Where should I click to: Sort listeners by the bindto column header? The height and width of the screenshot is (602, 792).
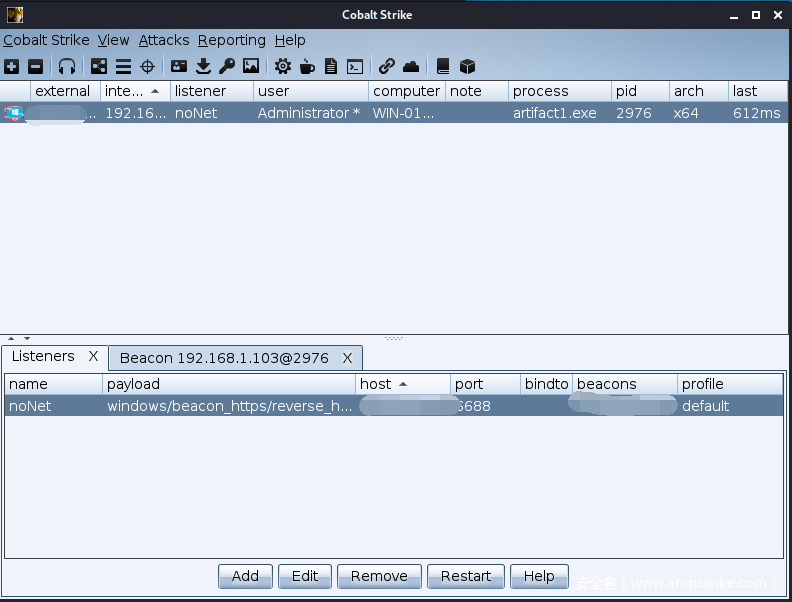(547, 384)
